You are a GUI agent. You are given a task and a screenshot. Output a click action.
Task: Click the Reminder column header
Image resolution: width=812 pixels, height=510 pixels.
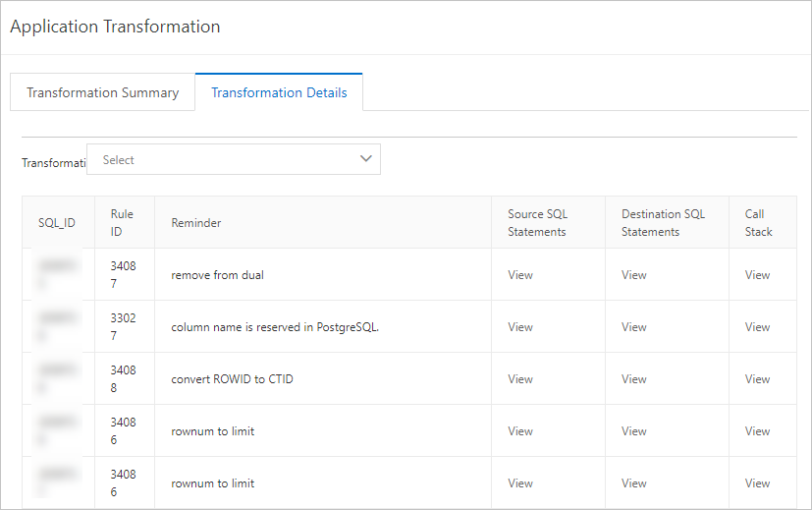pos(196,223)
